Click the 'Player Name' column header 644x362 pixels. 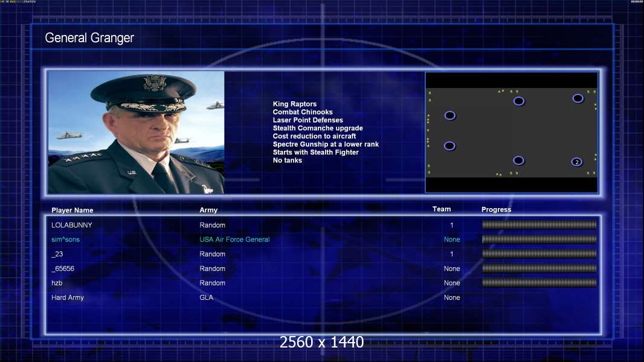(x=72, y=211)
